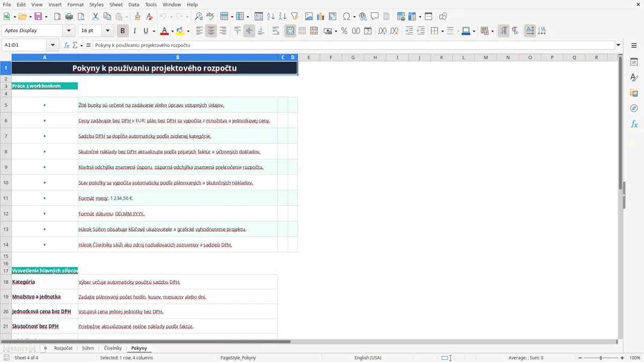Image resolution: width=644 pixels, height=362 pixels.
Task: Click in the formula input line
Action: click(x=353, y=45)
